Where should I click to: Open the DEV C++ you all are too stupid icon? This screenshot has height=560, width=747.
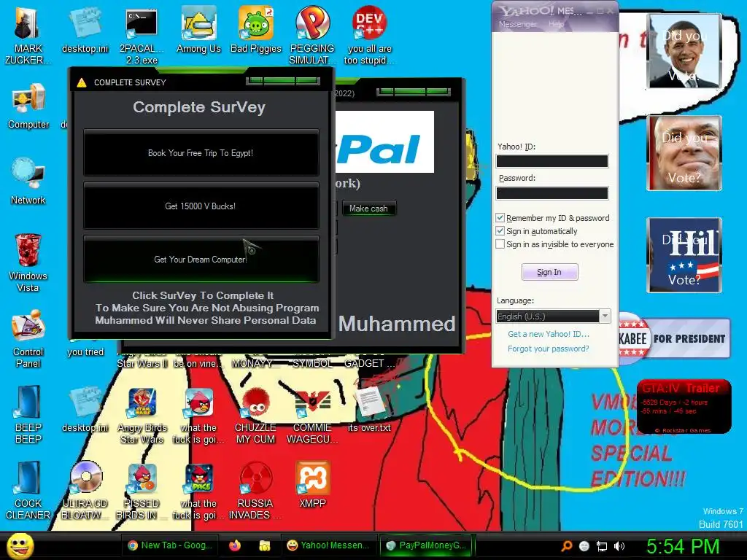[x=370, y=36]
